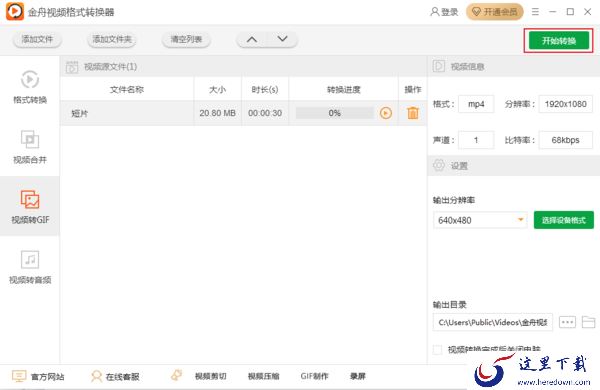Clear the list with 清空列表
This screenshot has height=390, width=600.
pos(186,39)
